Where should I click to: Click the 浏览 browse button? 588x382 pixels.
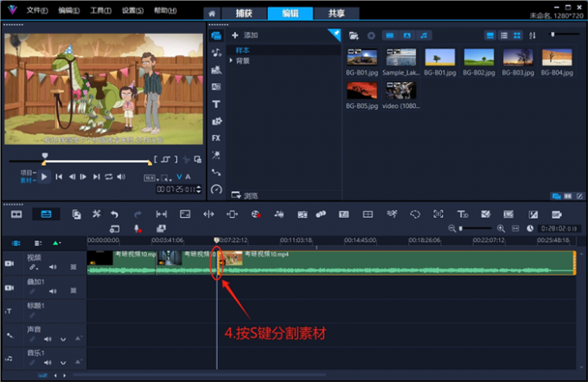(245, 195)
